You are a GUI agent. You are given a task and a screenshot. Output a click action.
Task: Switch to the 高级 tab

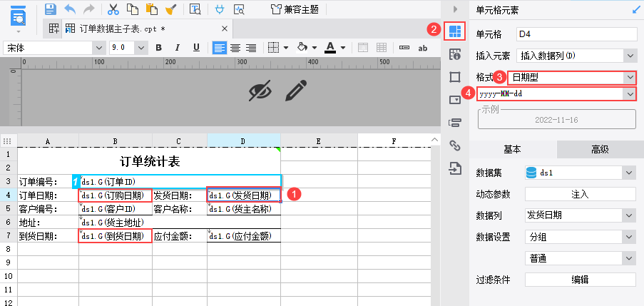click(x=600, y=150)
